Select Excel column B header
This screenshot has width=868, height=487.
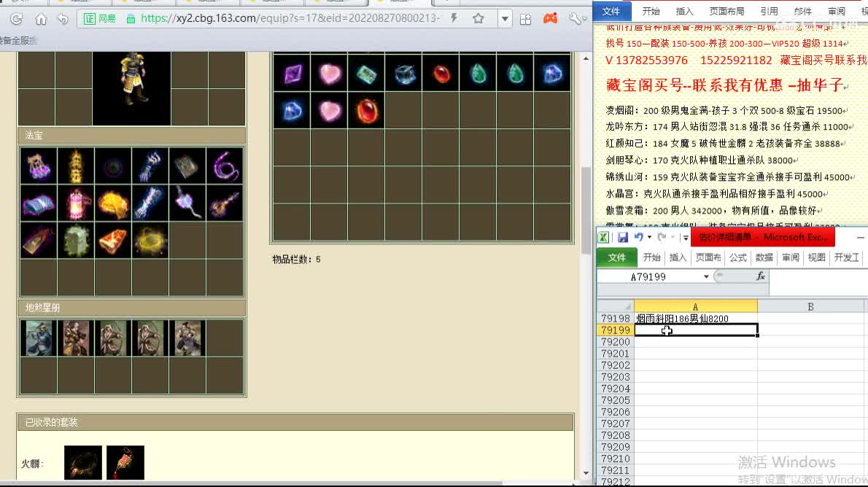[x=810, y=307]
